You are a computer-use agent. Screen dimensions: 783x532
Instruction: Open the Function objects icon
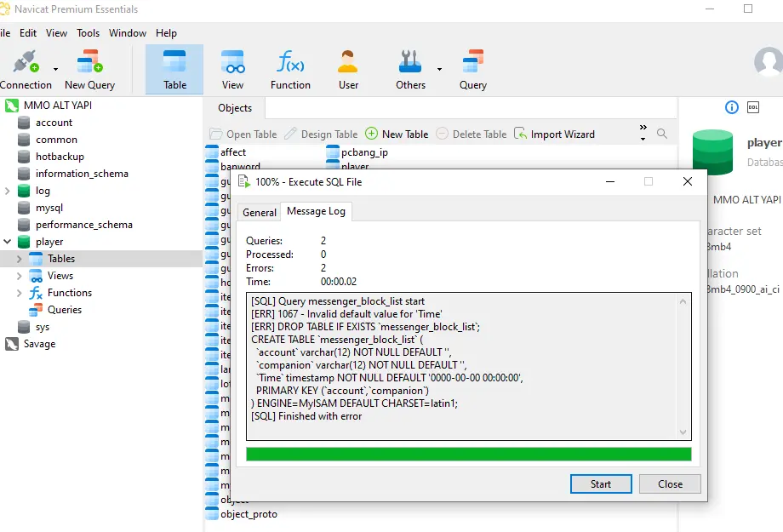pyautogui.click(x=290, y=63)
